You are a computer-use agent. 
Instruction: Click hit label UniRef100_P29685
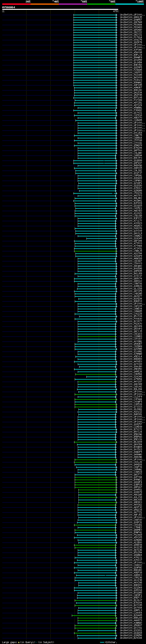(131, 70)
